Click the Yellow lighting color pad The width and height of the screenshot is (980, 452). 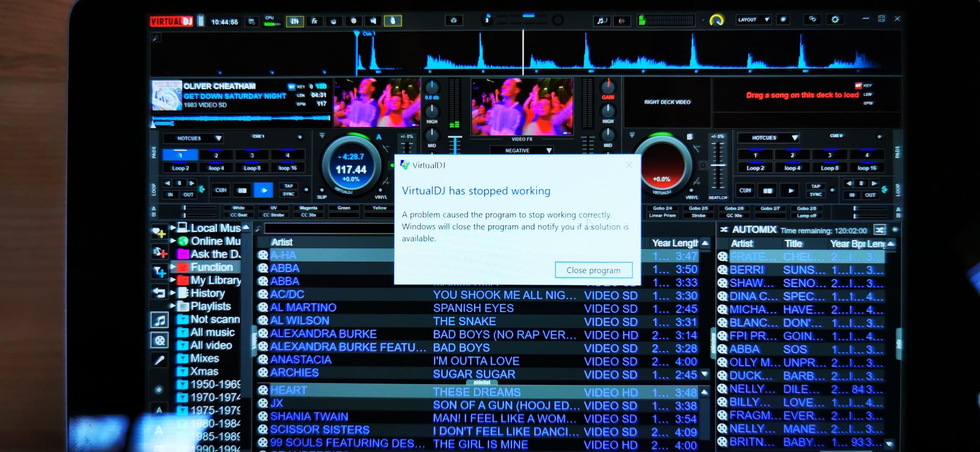point(379,208)
